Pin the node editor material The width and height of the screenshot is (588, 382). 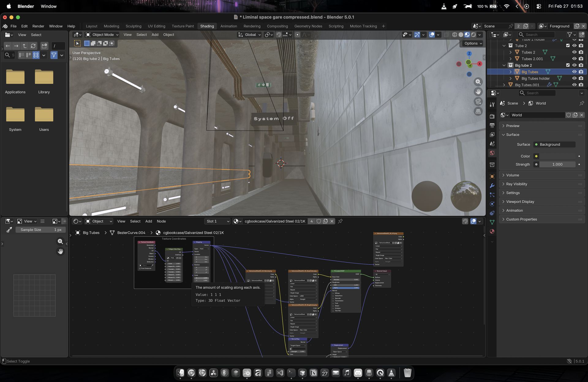click(x=340, y=221)
